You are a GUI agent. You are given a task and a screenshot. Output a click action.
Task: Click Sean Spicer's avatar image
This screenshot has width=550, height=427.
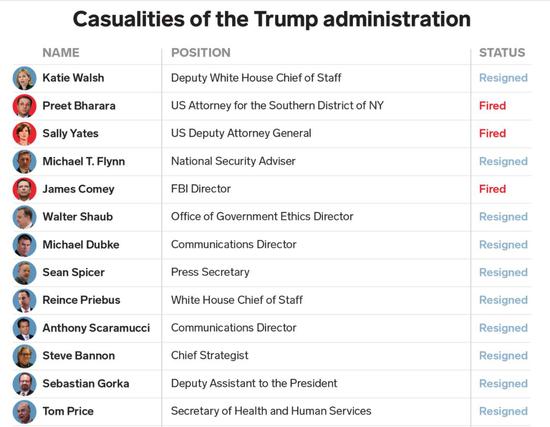click(24, 273)
